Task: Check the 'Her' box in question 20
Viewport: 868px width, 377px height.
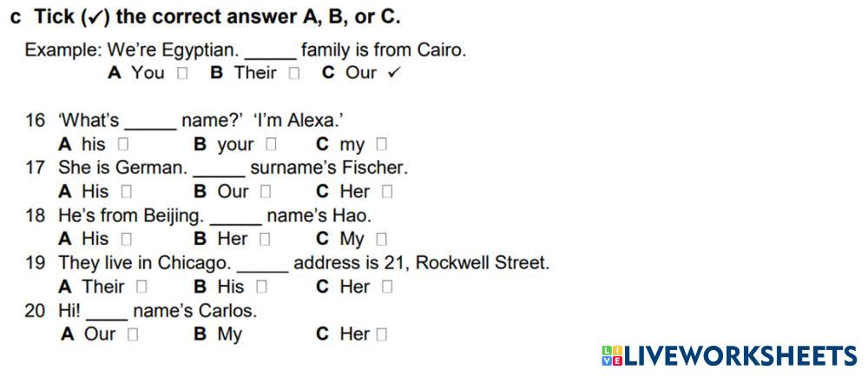Action: coord(382,334)
